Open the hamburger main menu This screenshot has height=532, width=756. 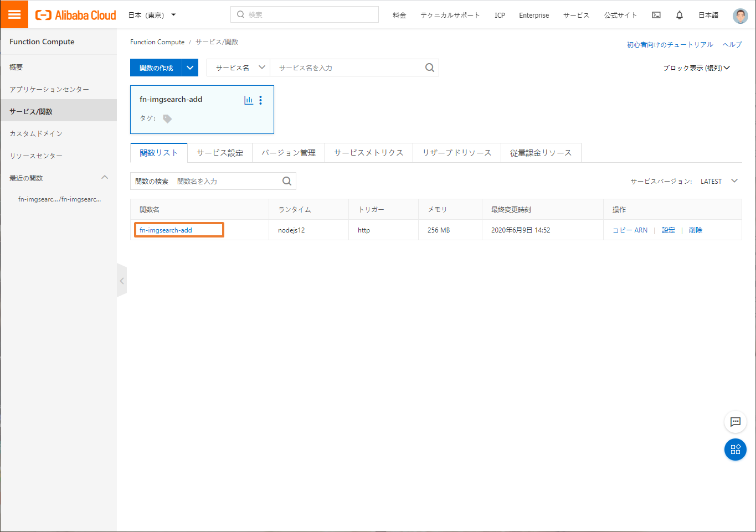click(x=14, y=14)
